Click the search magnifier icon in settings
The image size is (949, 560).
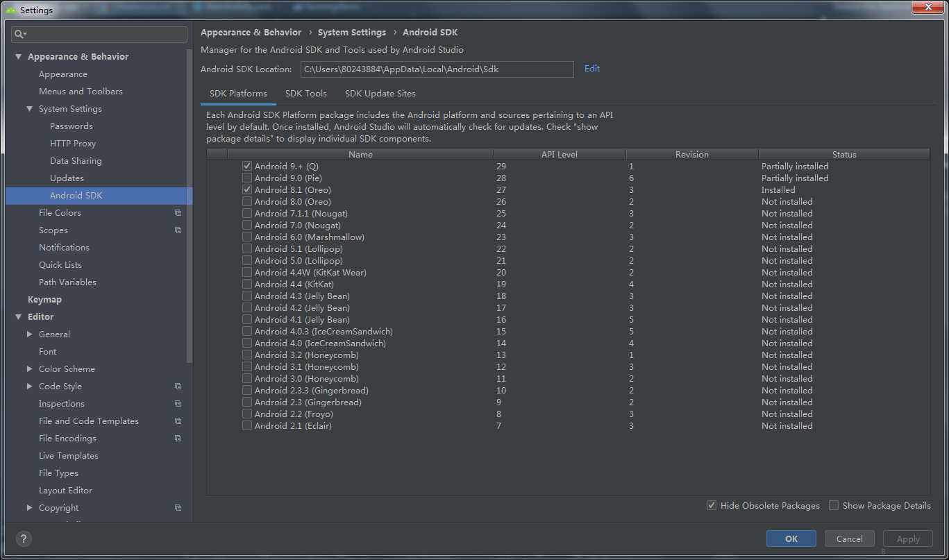20,34
